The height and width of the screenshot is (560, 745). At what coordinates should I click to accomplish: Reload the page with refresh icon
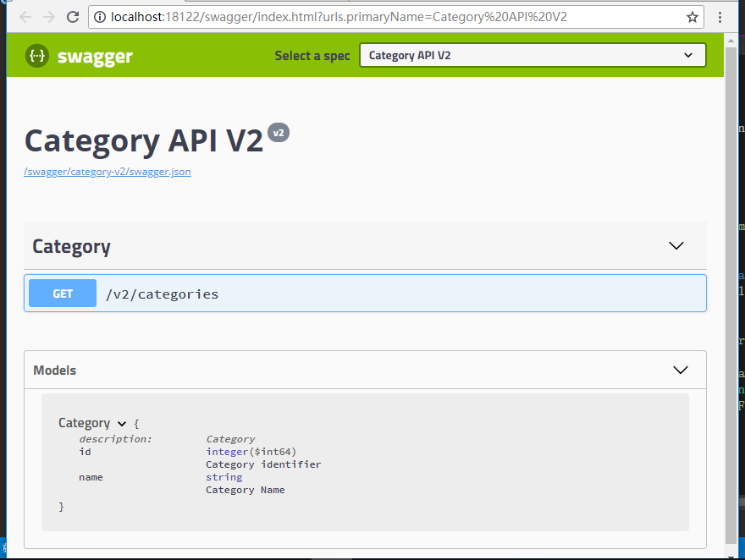pyautogui.click(x=73, y=17)
